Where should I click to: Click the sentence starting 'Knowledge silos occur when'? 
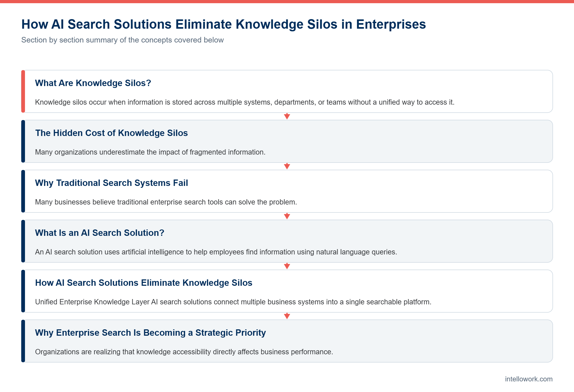click(245, 102)
